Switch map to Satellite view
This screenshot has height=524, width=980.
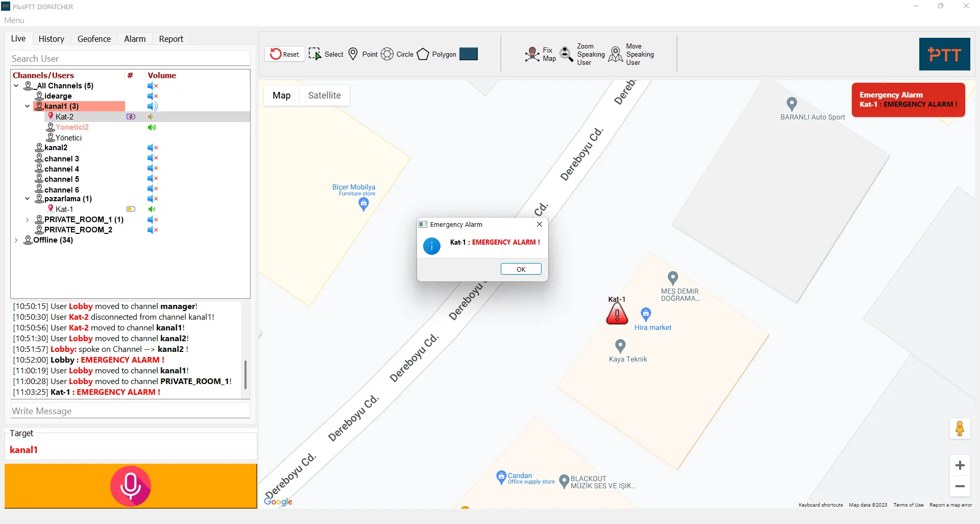click(x=325, y=96)
